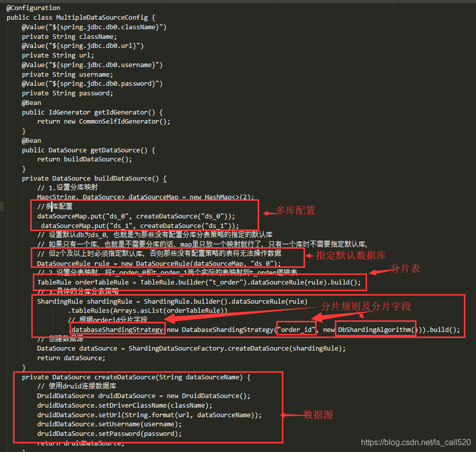
Task: Click the getDataSource method name
Action: pos(118,150)
